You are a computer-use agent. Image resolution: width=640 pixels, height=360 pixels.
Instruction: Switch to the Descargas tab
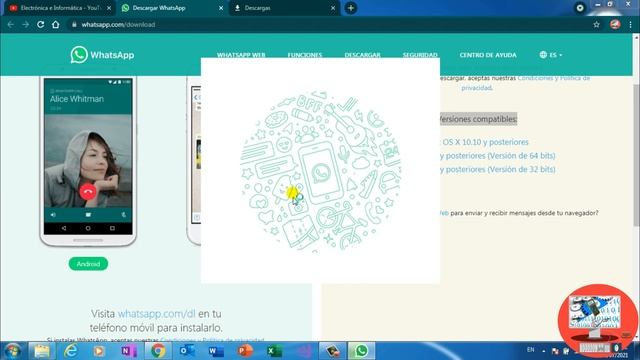284,8
